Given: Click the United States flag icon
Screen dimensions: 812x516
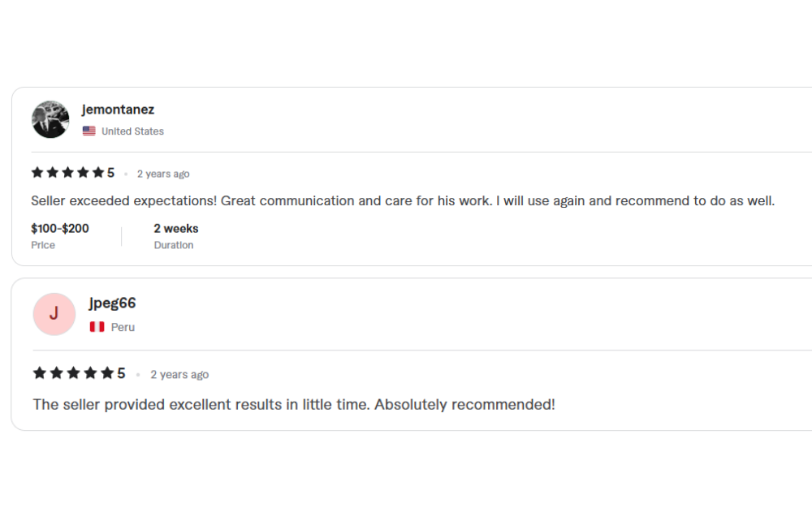Looking at the screenshot, I should click(x=89, y=131).
